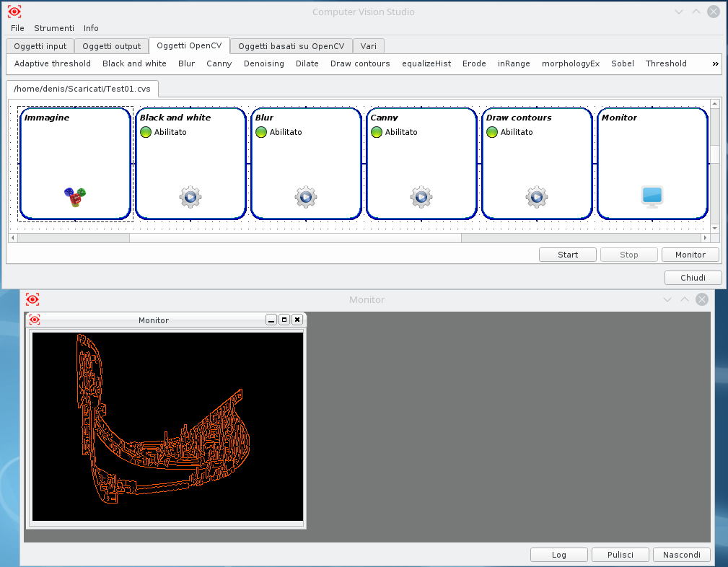Add an Erode object
This screenshot has width=728, height=567.
pos(474,63)
